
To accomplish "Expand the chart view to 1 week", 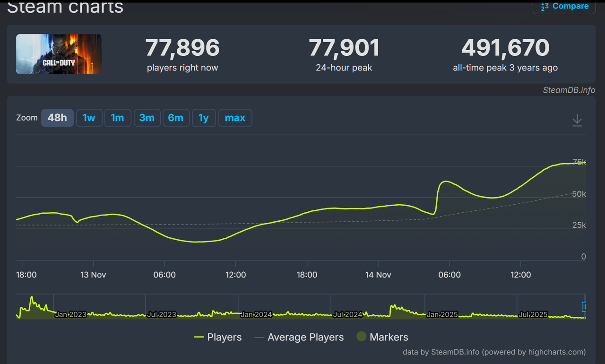I will 89,118.
